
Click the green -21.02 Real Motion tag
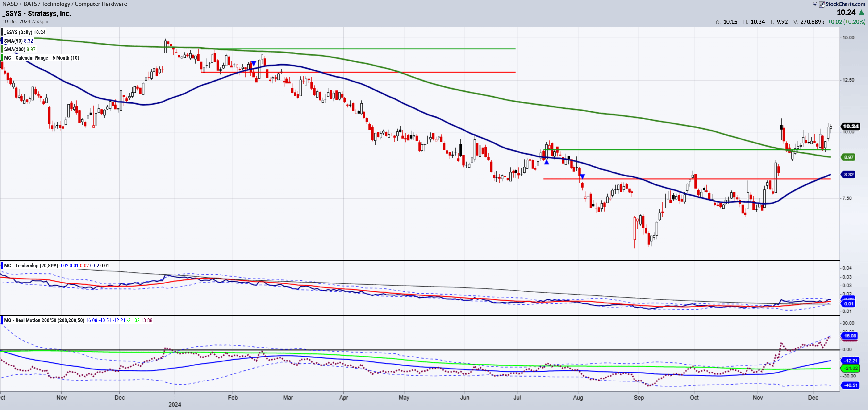tap(850, 368)
